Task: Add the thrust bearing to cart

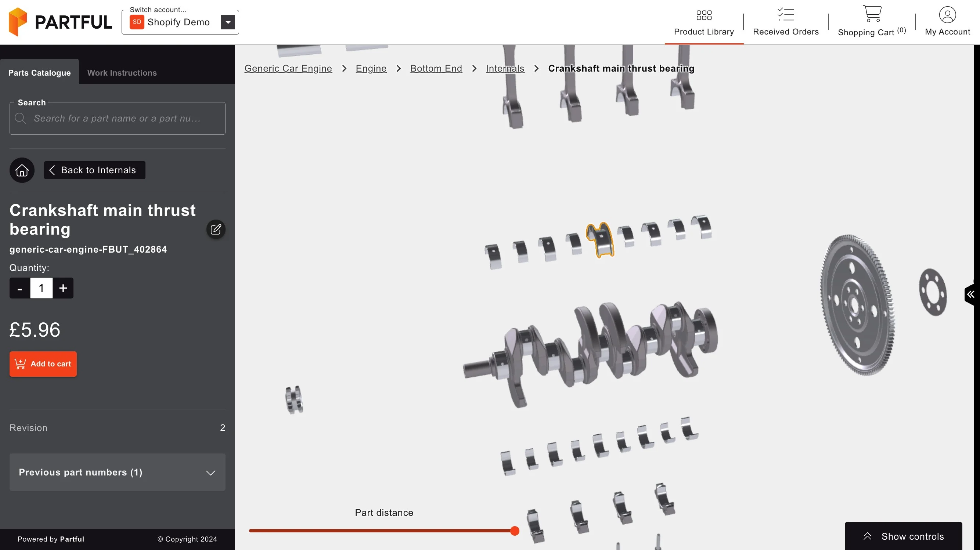Action: [x=43, y=364]
